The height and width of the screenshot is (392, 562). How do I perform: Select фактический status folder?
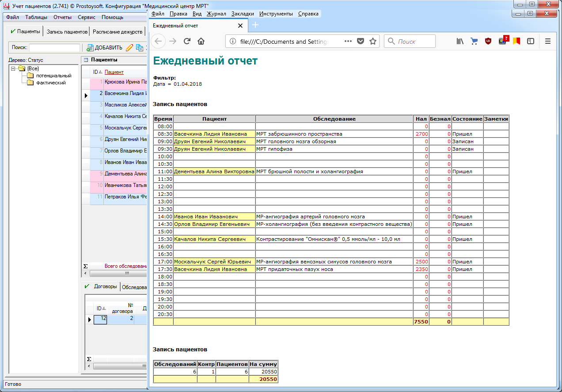tap(51, 83)
